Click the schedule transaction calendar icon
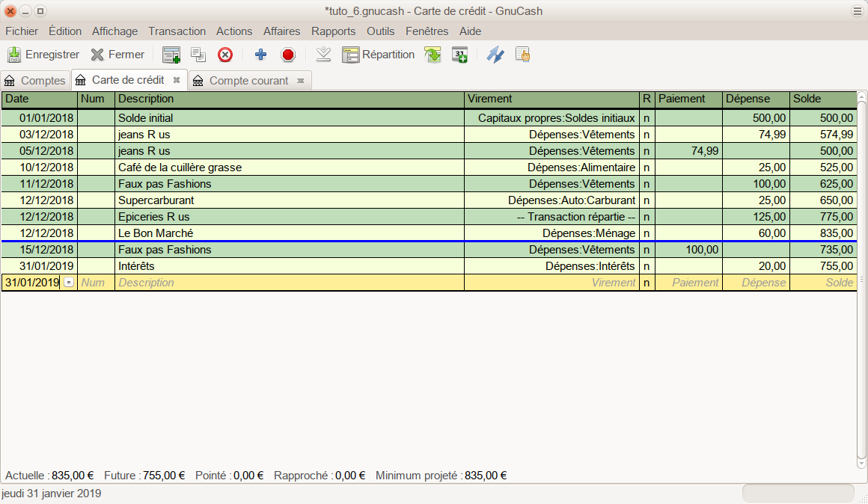The height and width of the screenshot is (504, 868). (x=459, y=55)
